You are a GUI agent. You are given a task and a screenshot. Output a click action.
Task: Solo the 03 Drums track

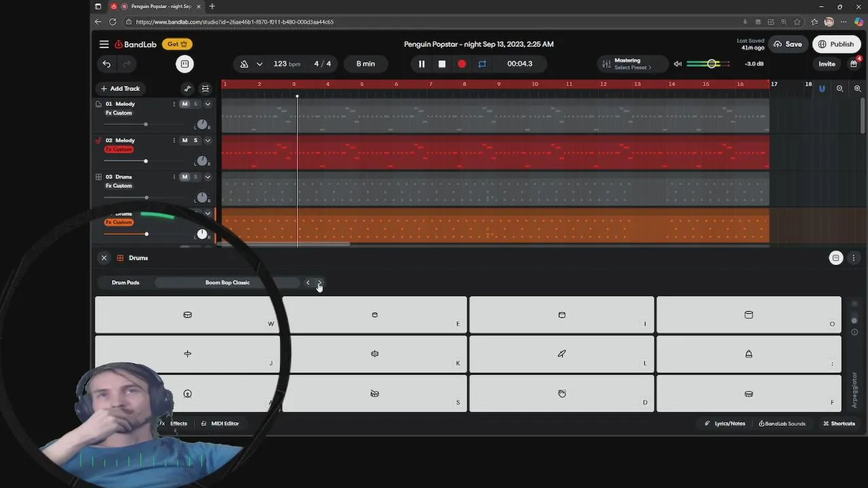(x=195, y=177)
